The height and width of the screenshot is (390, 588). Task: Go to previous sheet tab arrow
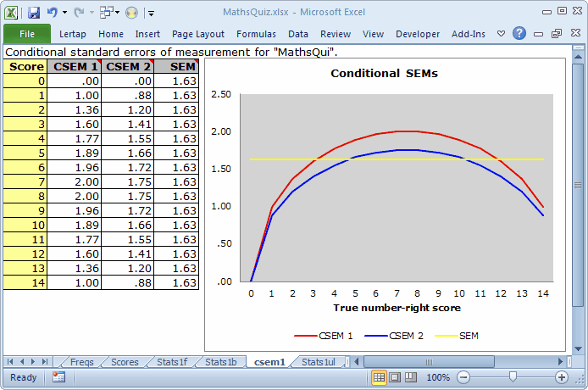coord(22,362)
